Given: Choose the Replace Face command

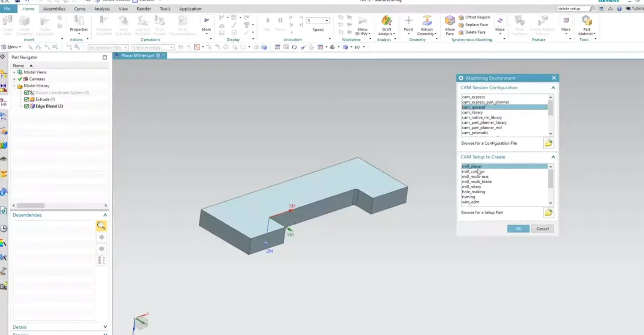Looking at the screenshot, I should pyautogui.click(x=473, y=25).
